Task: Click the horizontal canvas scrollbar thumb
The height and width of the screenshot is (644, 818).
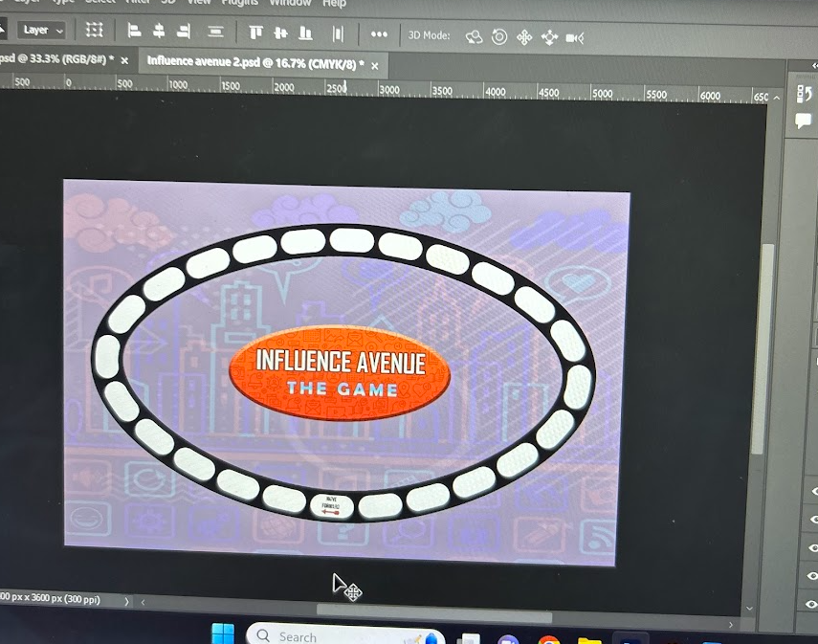Action: coord(434,613)
